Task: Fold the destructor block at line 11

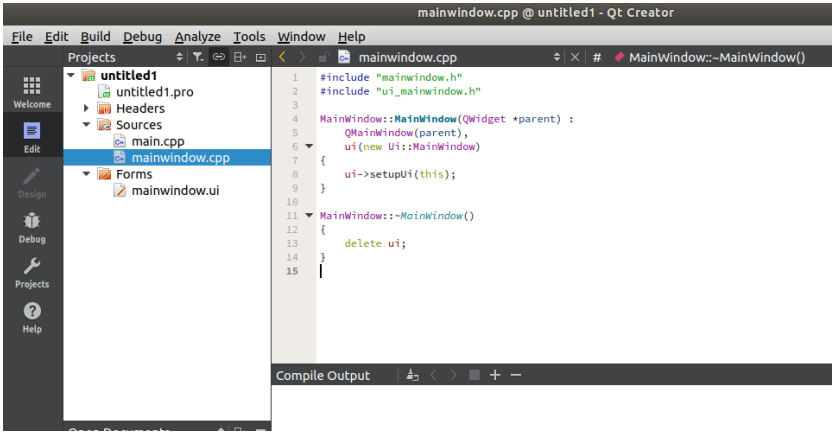Action: pyautogui.click(x=309, y=215)
